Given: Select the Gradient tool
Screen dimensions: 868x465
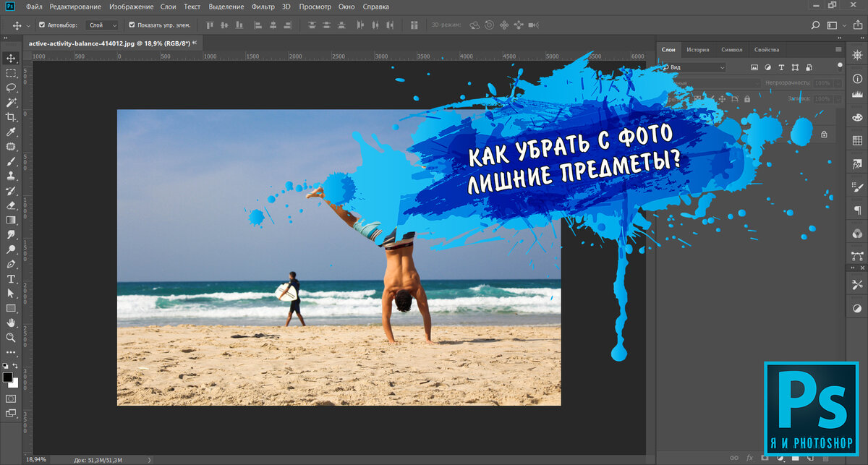Looking at the screenshot, I should pos(11,220).
